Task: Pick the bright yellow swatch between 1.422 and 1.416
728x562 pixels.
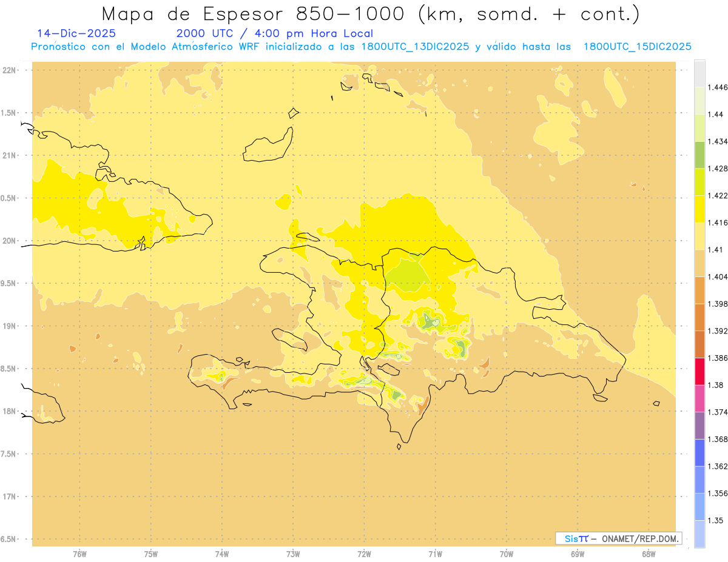Action: tap(699, 209)
